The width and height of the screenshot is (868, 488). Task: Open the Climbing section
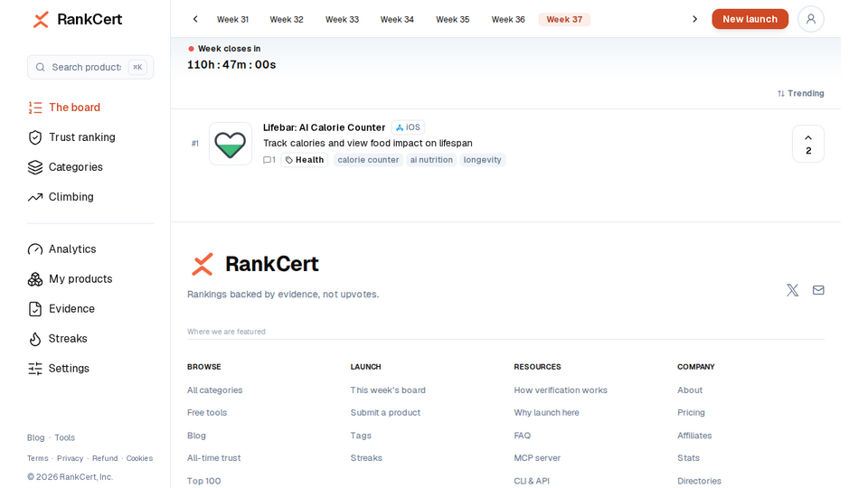point(61,197)
